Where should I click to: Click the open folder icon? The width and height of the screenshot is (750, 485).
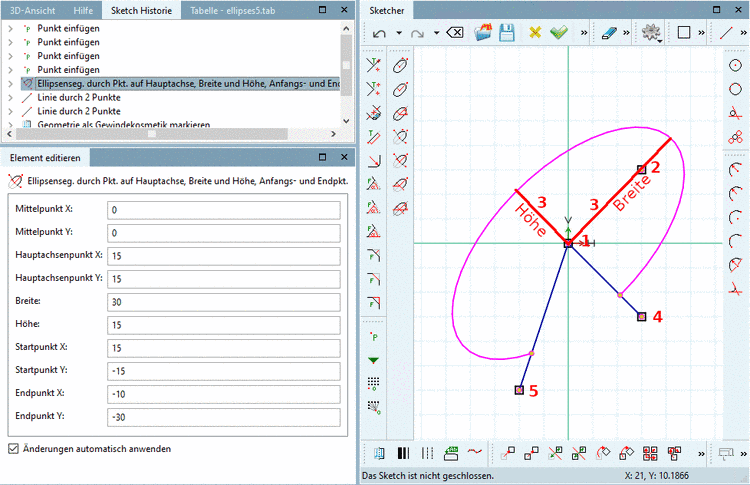(483, 33)
